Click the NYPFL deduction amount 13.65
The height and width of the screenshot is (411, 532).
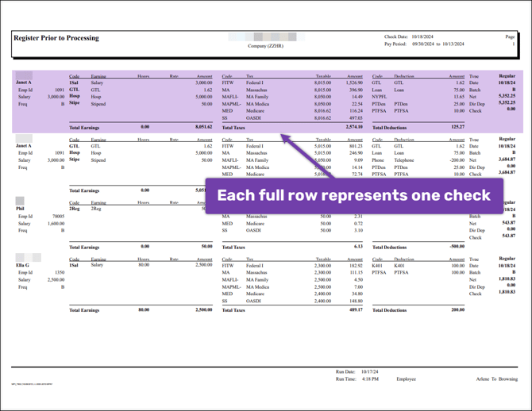pos(459,97)
